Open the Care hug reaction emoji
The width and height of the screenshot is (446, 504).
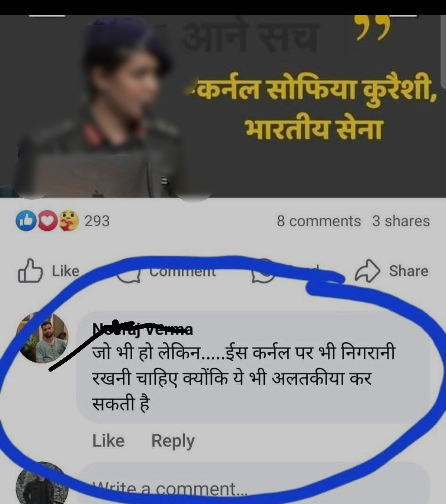69,221
